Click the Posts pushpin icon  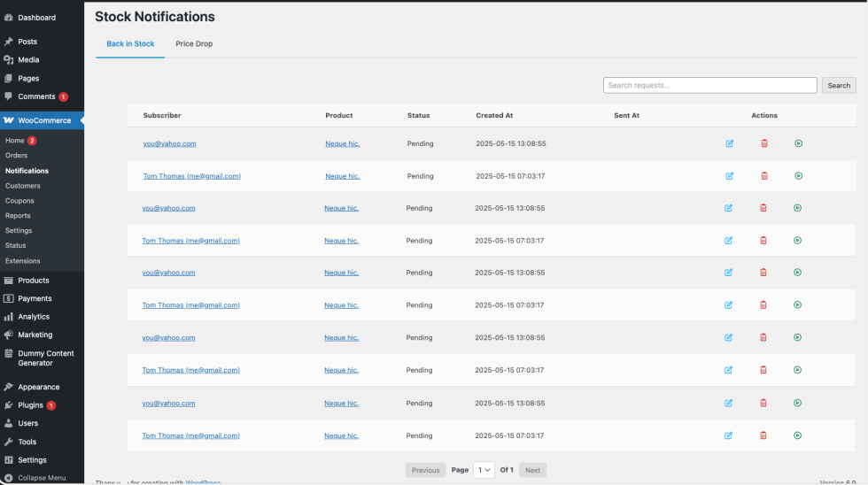8,42
